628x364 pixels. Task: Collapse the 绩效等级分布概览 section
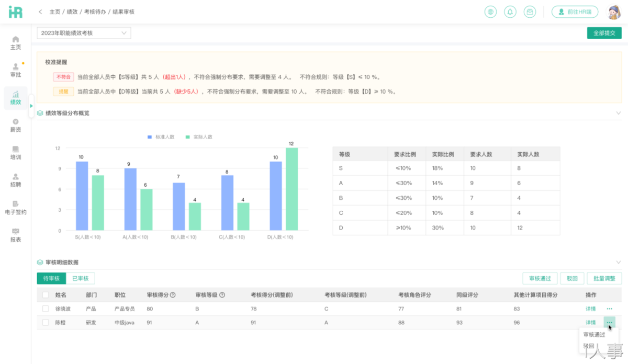pos(618,113)
